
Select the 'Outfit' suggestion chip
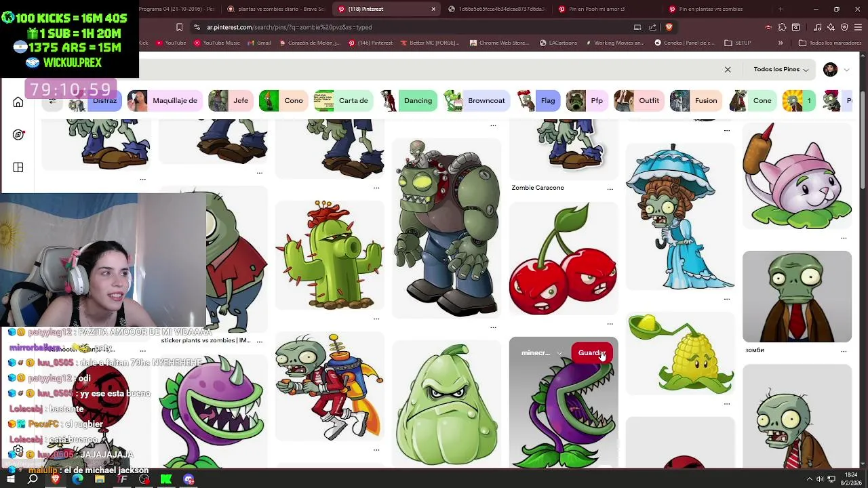637,100
